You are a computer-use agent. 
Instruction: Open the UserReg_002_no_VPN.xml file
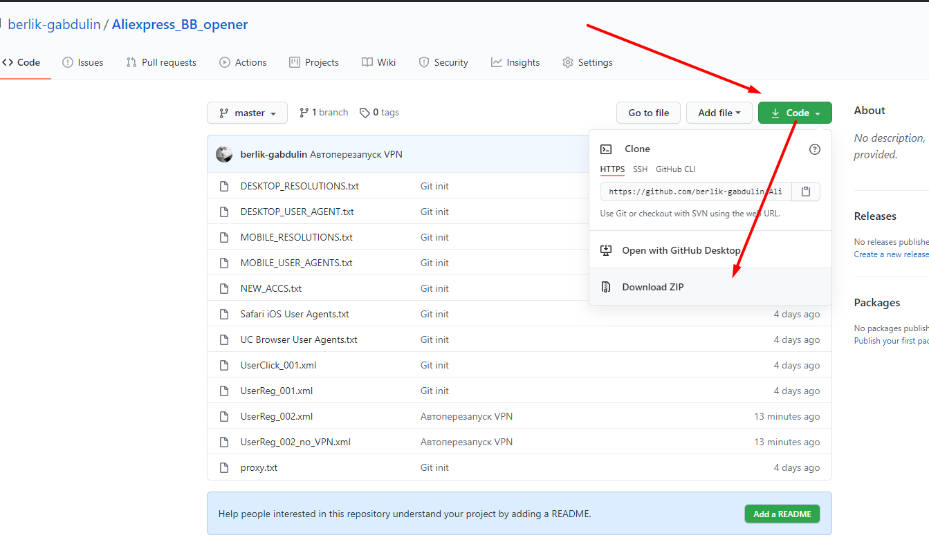pyautogui.click(x=295, y=442)
